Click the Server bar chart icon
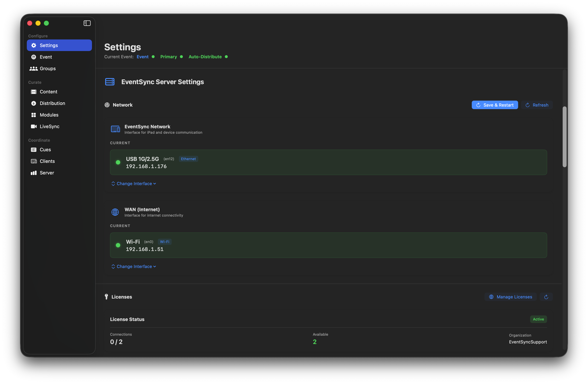 (x=34, y=173)
